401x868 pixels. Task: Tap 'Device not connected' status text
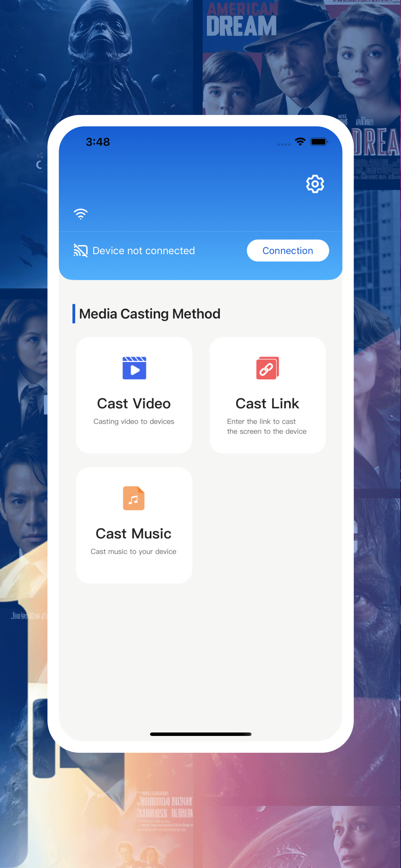pos(144,250)
